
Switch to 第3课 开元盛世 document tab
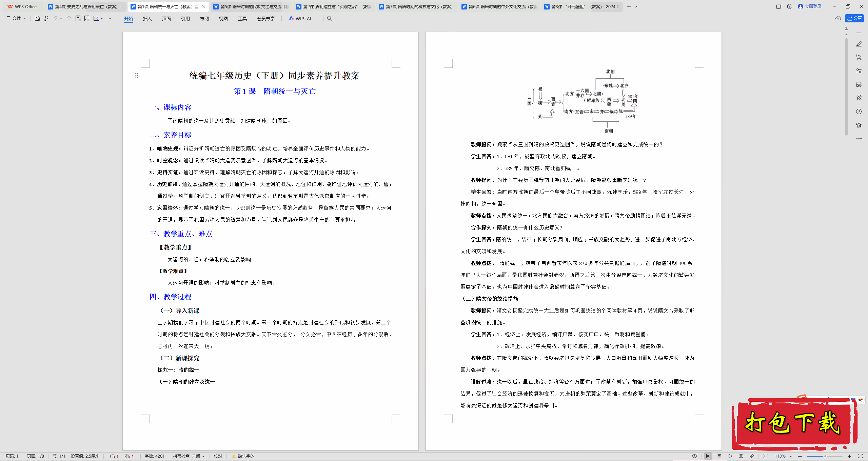[x=582, y=6]
